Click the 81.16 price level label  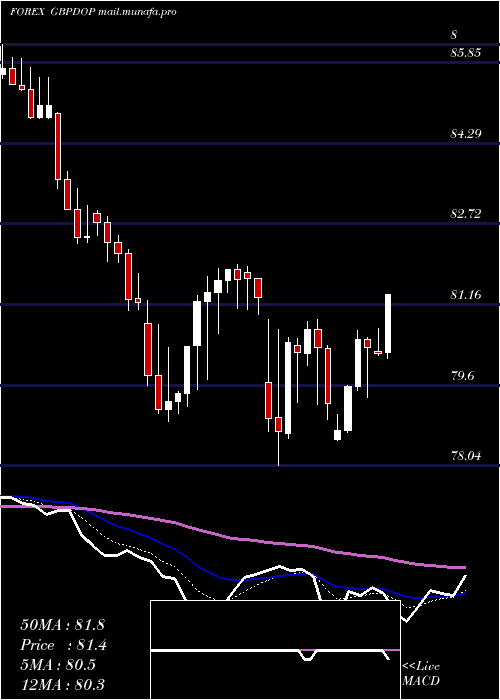tap(466, 295)
